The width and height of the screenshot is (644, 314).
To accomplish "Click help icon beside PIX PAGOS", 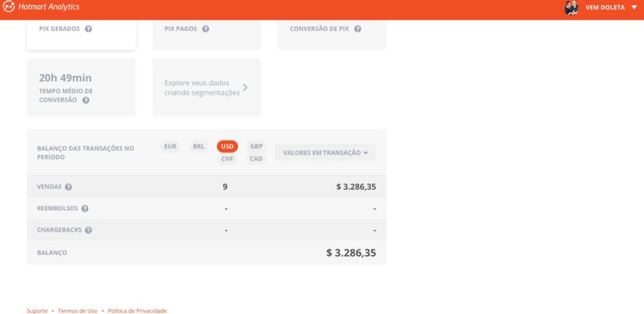I will click(206, 29).
